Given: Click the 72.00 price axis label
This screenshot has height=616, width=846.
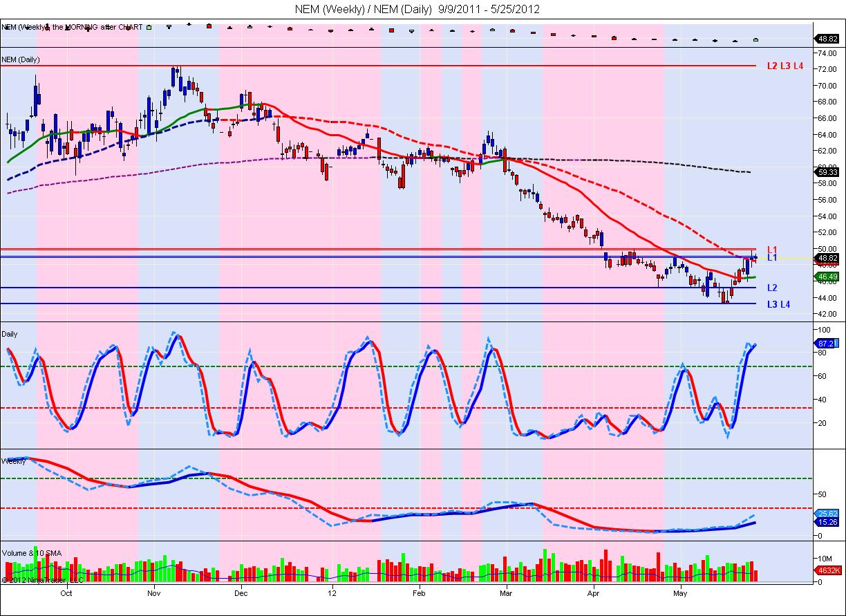Looking at the screenshot, I should click(827, 69).
